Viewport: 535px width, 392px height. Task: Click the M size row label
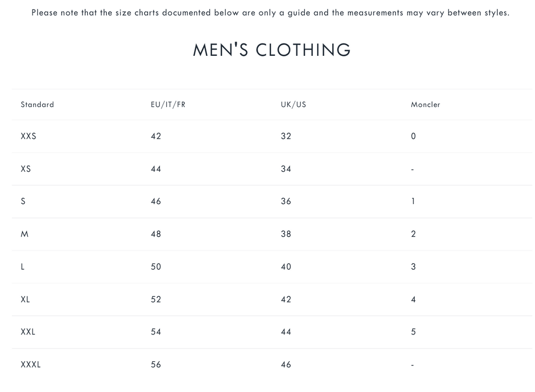tap(25, 234)
